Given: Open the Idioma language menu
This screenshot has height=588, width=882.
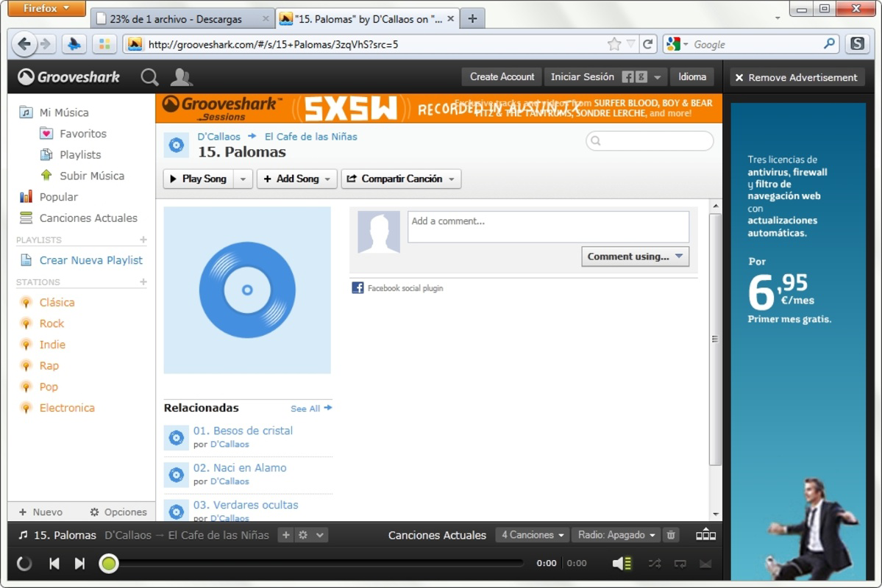Looking at the screenshot, I should click(692, 77).
